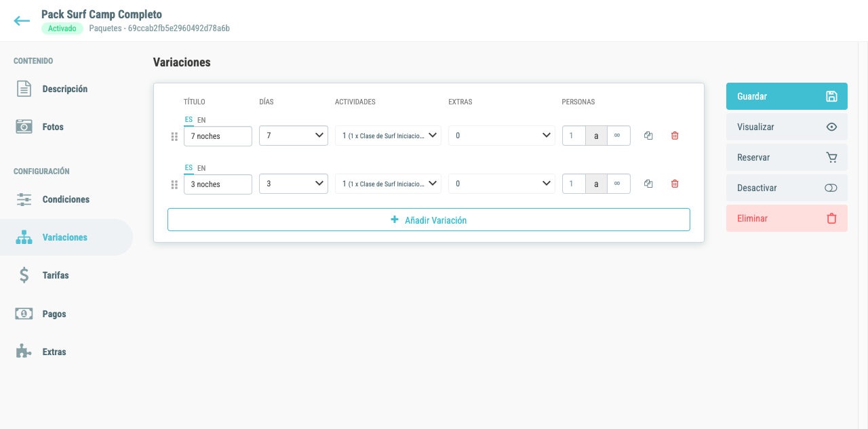Click the package ID 69ccab2fb5e2960492d78a6b
The image size is (868, 429).
click(x=179, y=28)
